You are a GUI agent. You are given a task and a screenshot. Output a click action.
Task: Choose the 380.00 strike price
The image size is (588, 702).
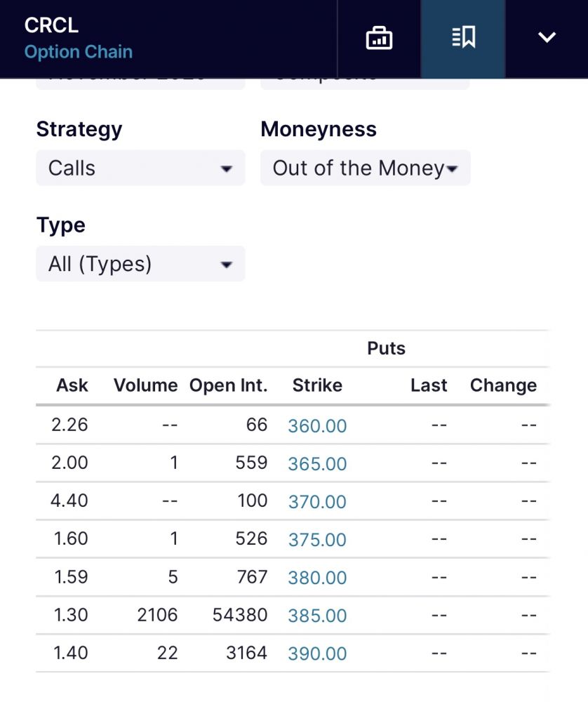(317, 578)
